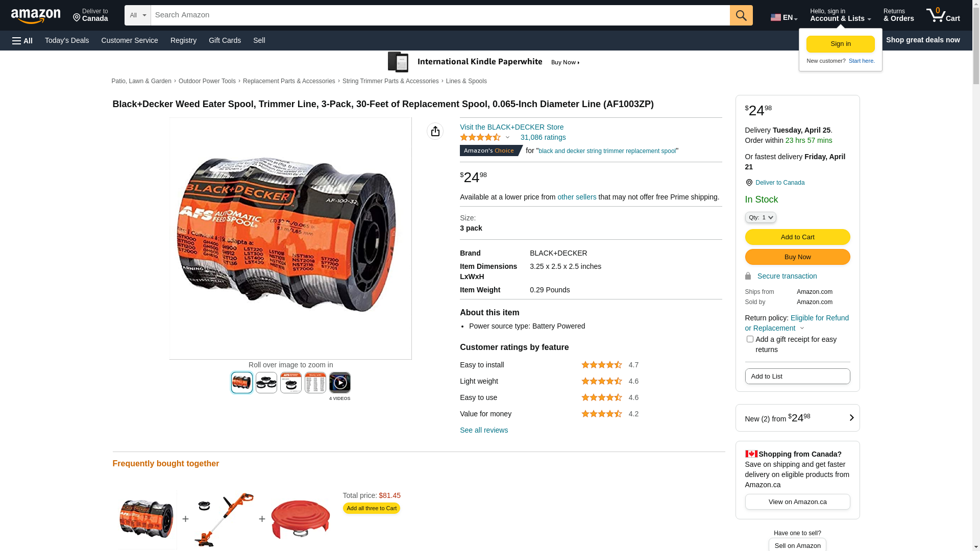The height and width of the screenshot is (551, 980).
Task: Select the second product image thumbnail
Action: (266, 383)
